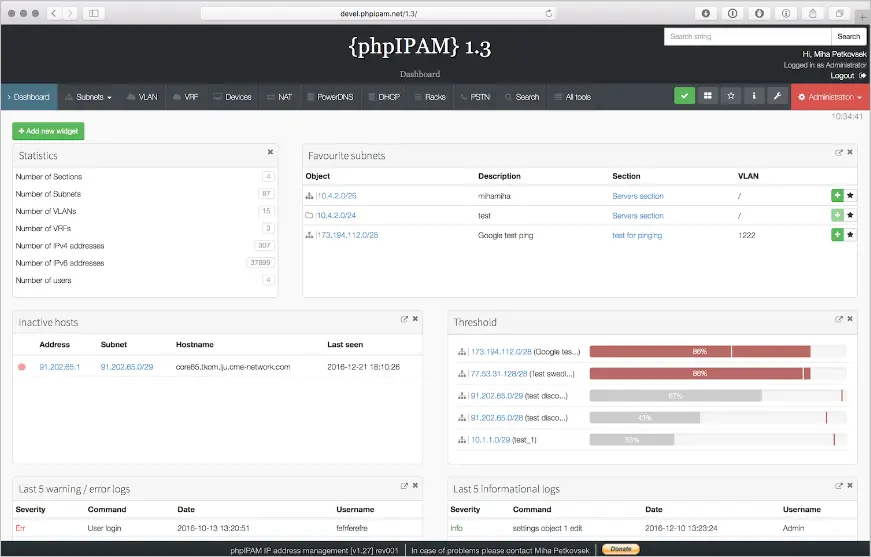Open the VLAN menu item
Screen dimensions: 871x557
142,97
